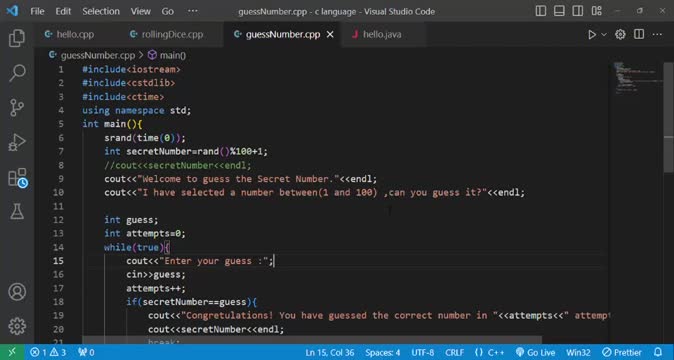The height and width of the screenshot is (360, 674).
Task: Expand the run button dropdown arrow
Action: [x=604, y=34]
